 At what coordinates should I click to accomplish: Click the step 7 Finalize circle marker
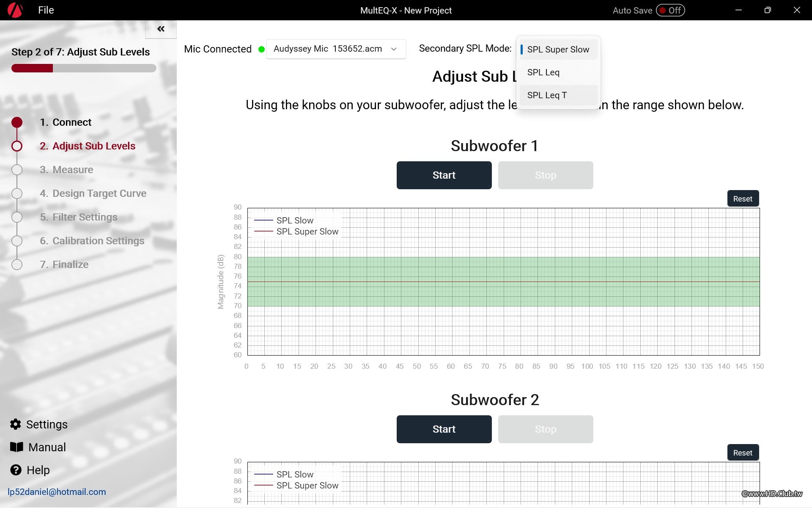point(17,265)
